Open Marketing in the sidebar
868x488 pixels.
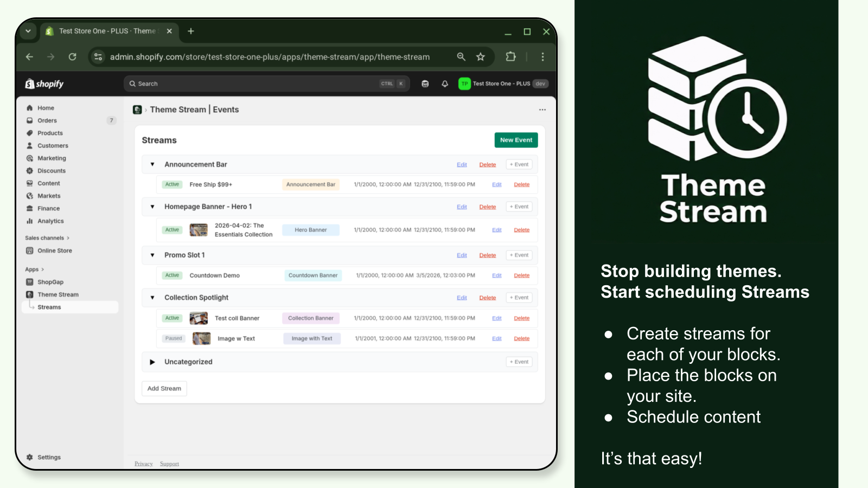(x=52, y=158)
